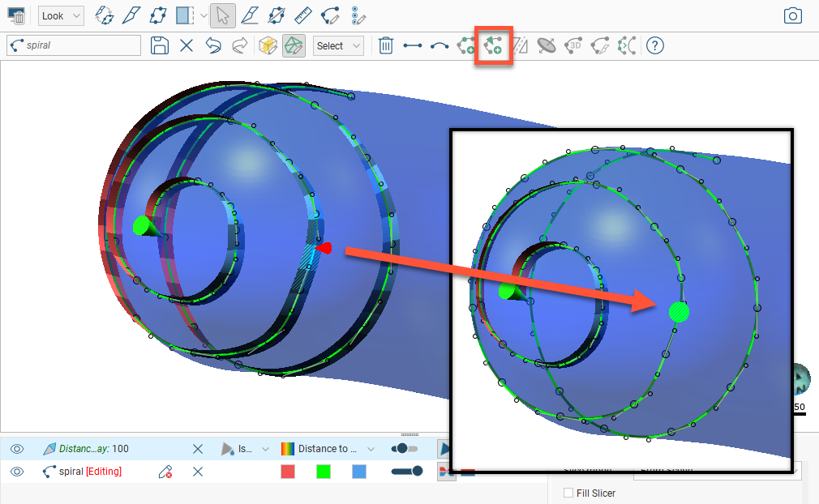The image size is (819, 504).
Task: Remove spiral from scene with X button
Action: (x=197, y=472)
